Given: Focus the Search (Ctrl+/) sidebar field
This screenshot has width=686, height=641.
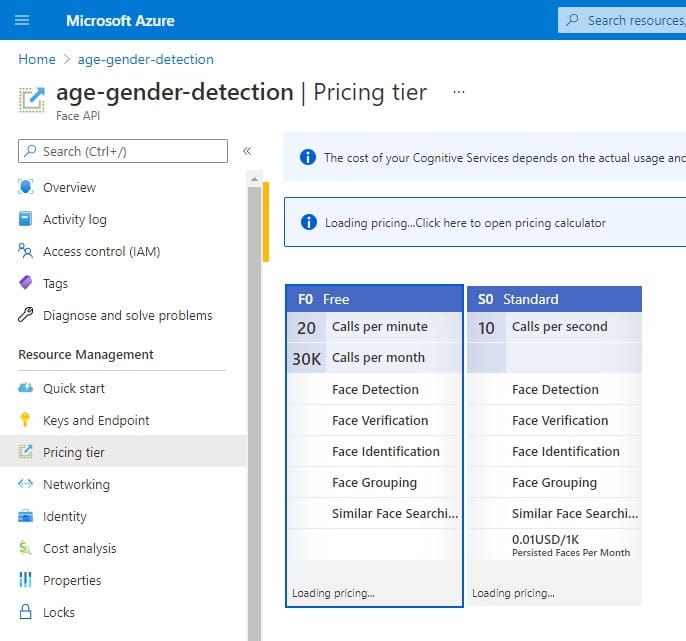Looking at the screenshot, I should tap(123, 151).
